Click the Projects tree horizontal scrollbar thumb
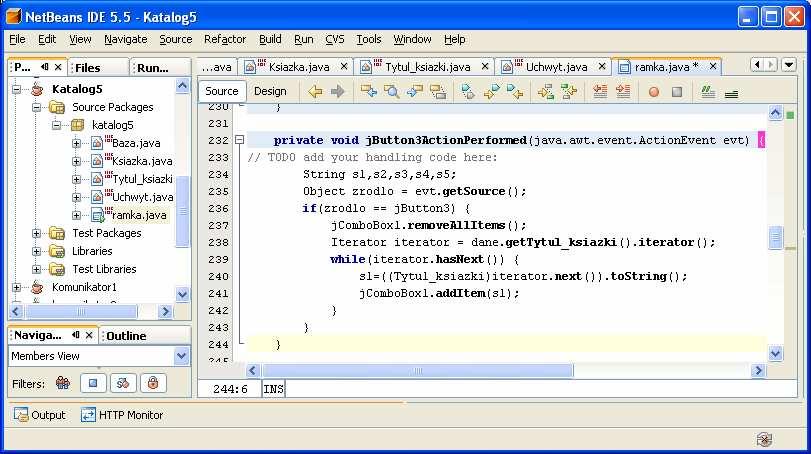811x454 pixels. (81, 311)
